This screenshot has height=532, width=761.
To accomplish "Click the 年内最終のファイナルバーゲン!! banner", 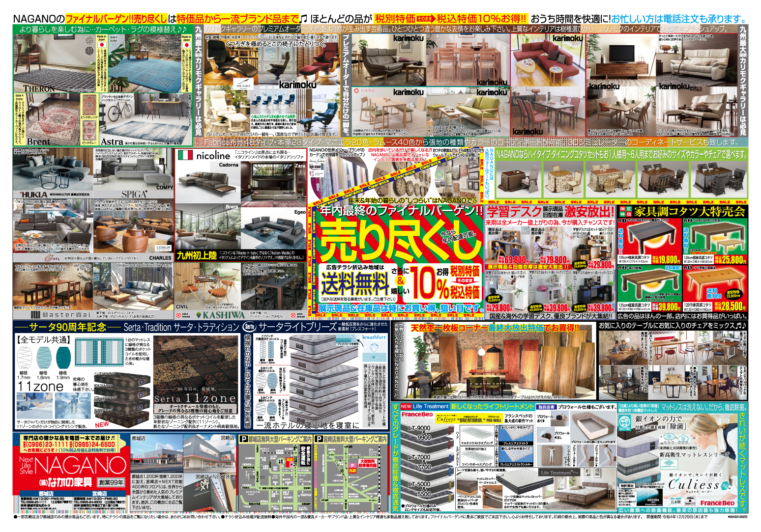I will click(x=401, y=211).
